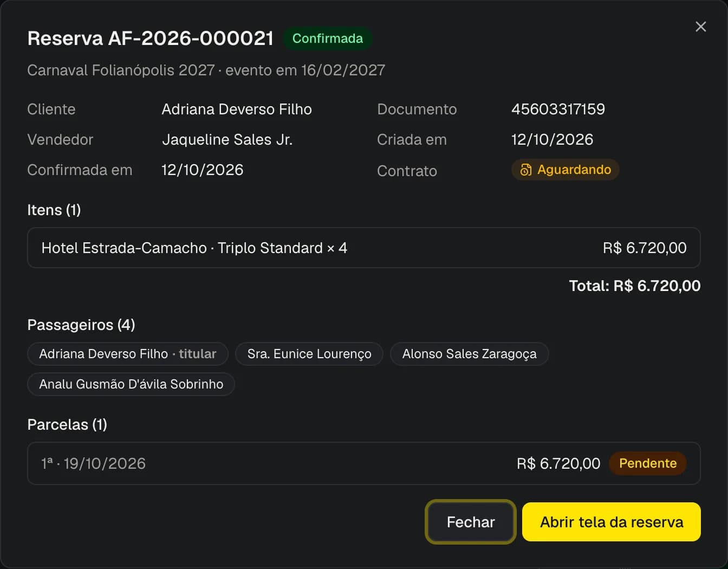Click the Fechar button
The width and height of the screenshot is (728, 569).
click(471, 522)
